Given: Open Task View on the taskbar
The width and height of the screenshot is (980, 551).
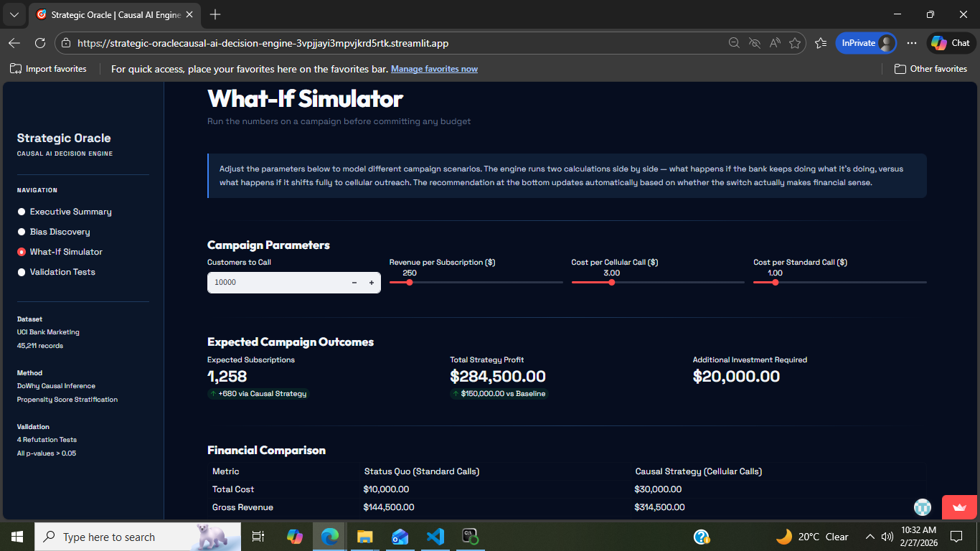Looking at the screenshot, I should [259, 537].
